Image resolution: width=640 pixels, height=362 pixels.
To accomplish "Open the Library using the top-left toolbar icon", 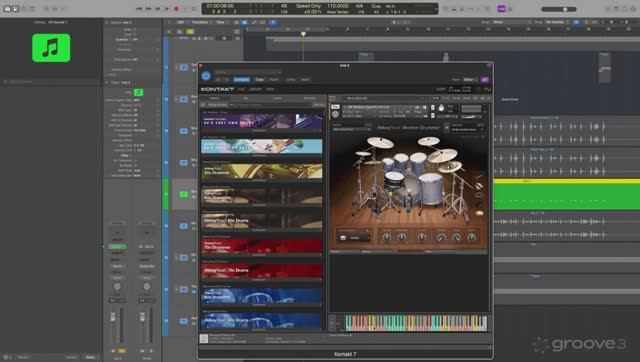I will point(7,9).
